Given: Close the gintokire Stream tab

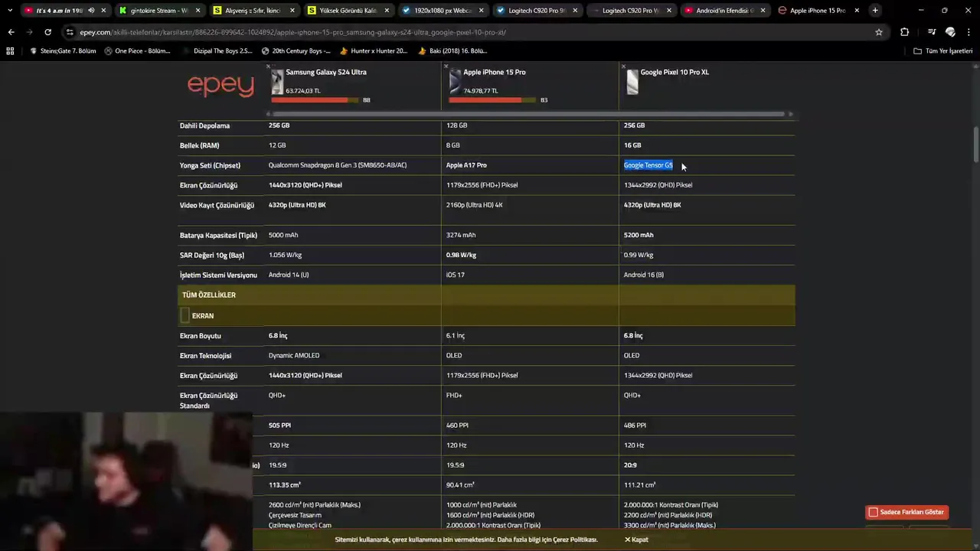Looking at the screenshot, I should point(198,11).
